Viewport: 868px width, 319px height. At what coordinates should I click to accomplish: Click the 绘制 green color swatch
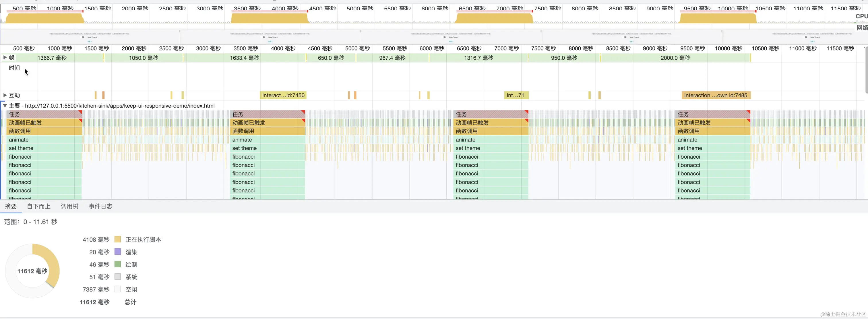[x=118, y=264]
